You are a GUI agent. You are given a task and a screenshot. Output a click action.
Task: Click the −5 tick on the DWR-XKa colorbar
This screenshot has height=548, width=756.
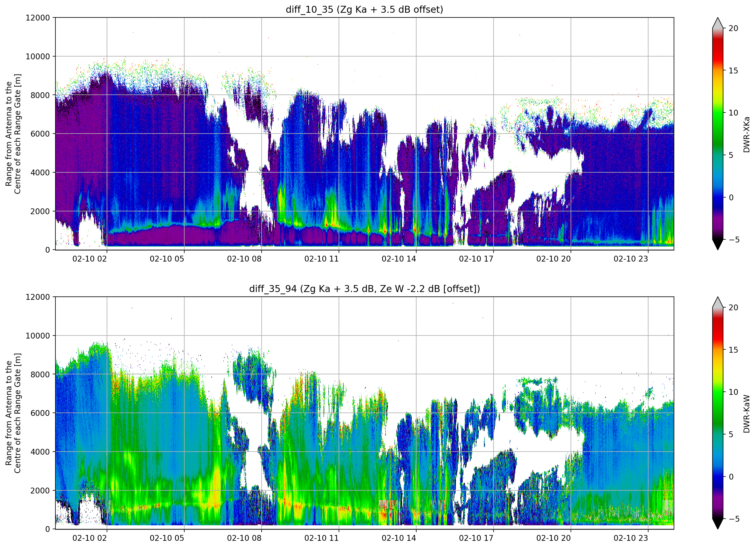[734, 240]
